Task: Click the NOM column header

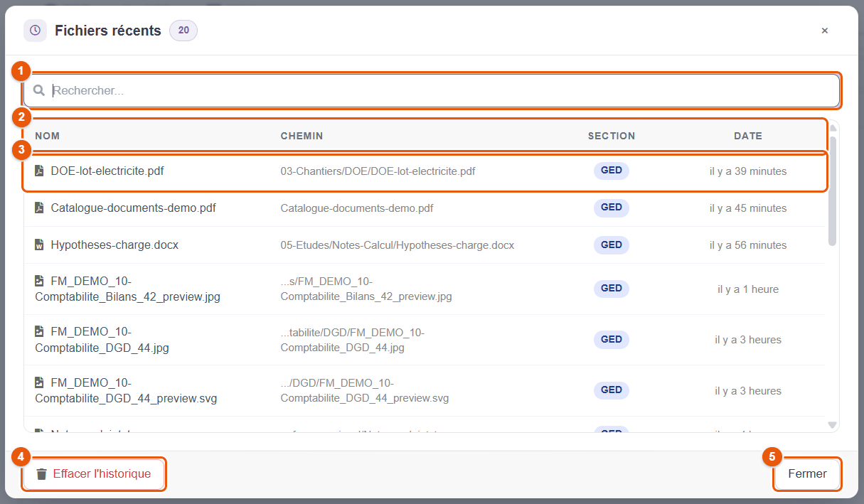Action: click(48, 136)
